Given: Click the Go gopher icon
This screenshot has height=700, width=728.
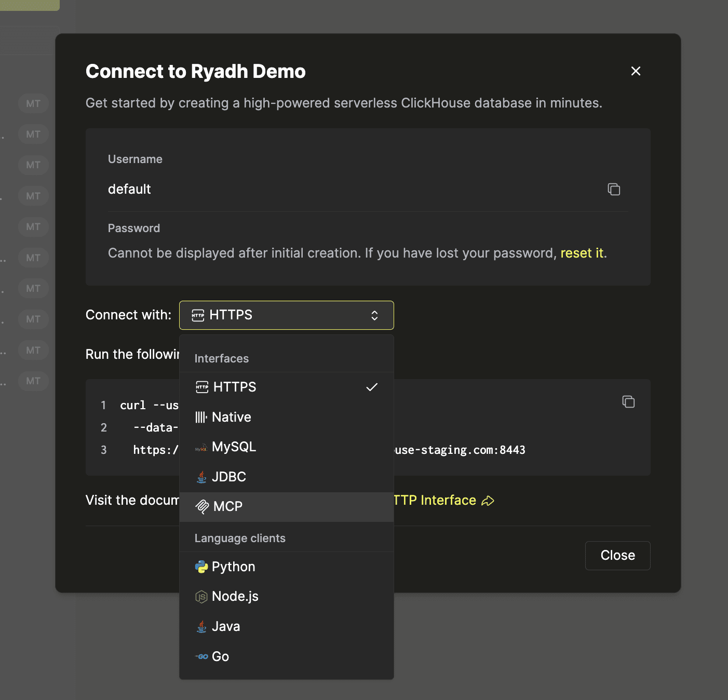Looking at the screenshot, I should pyautogui.click(x=201, y=656).
